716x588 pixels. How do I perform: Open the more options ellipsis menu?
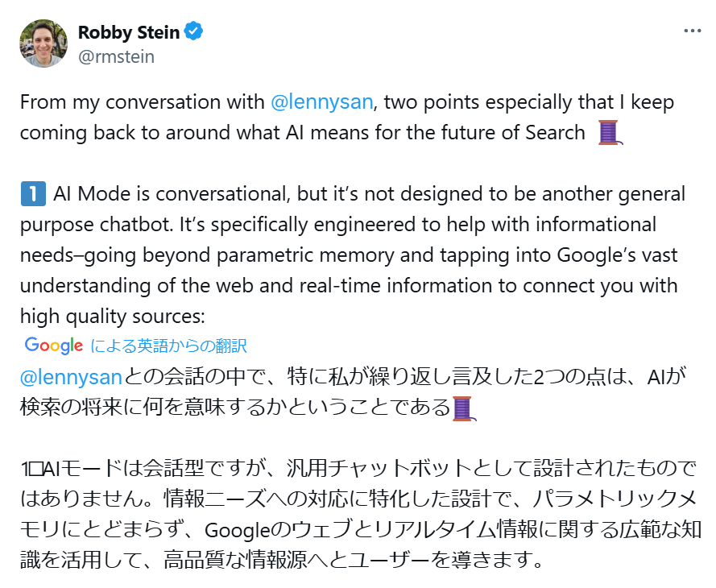692,31
